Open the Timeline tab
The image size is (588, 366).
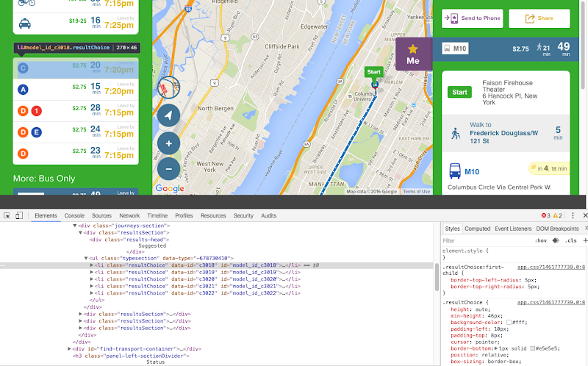(157, 215)
